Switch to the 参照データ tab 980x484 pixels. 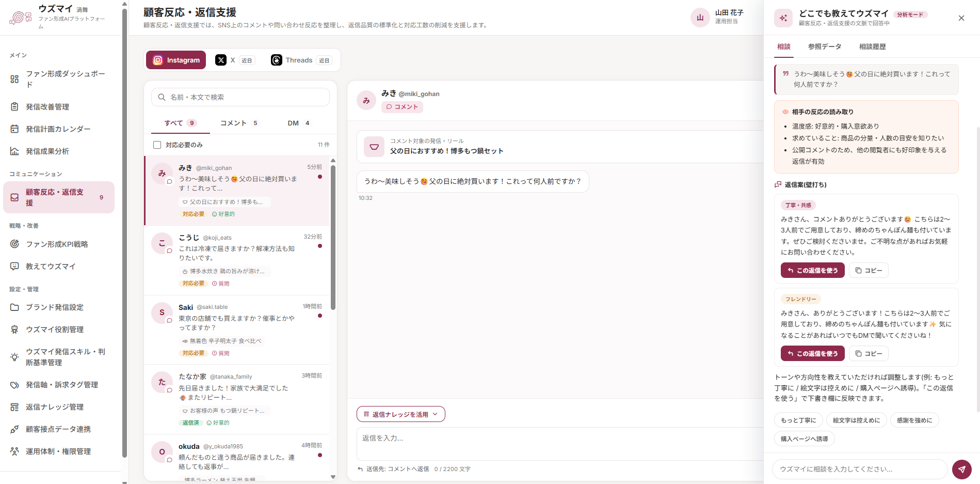click(x=825, y=46)
